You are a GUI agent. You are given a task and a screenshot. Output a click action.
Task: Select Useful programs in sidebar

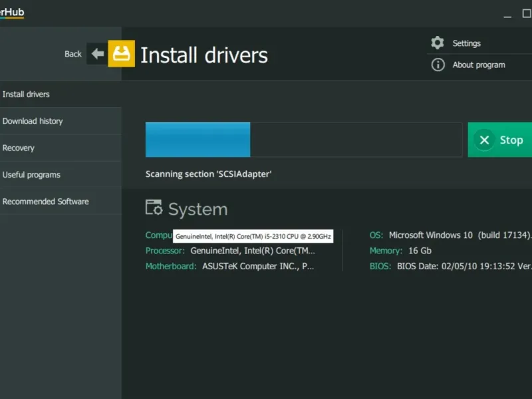pyautogui.click(x=61, y=175)
